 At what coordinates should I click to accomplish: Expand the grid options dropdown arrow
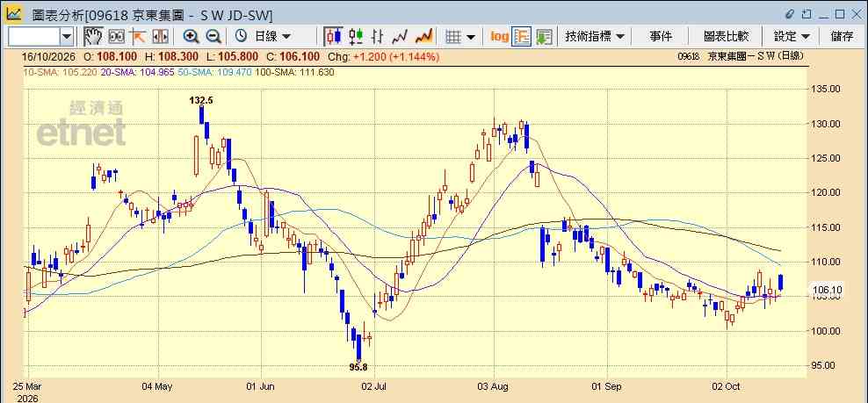point(471,37)
